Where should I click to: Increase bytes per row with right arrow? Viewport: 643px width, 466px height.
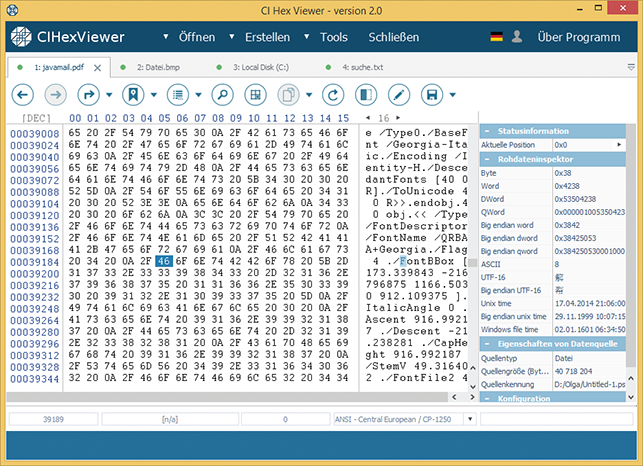coord(398,118)
